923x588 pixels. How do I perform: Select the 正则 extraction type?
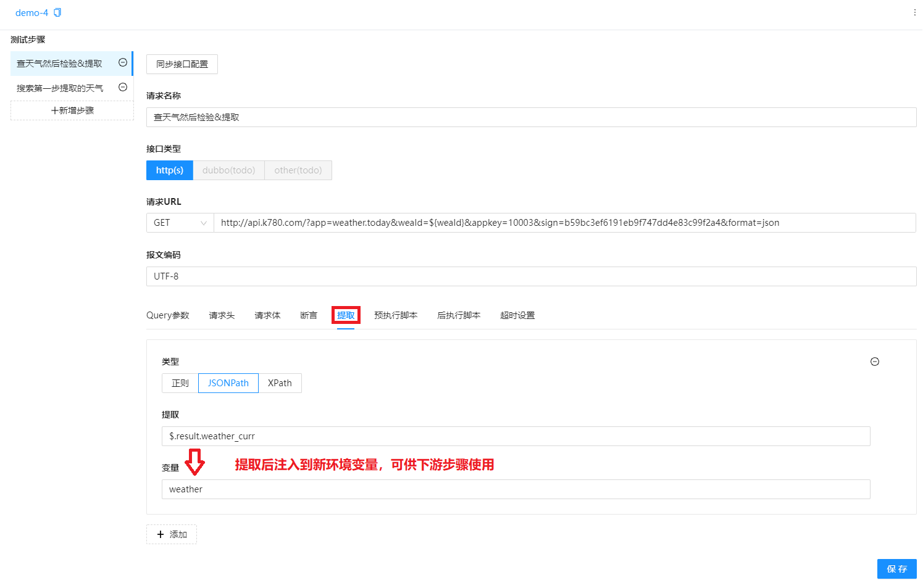pos(180,383)
